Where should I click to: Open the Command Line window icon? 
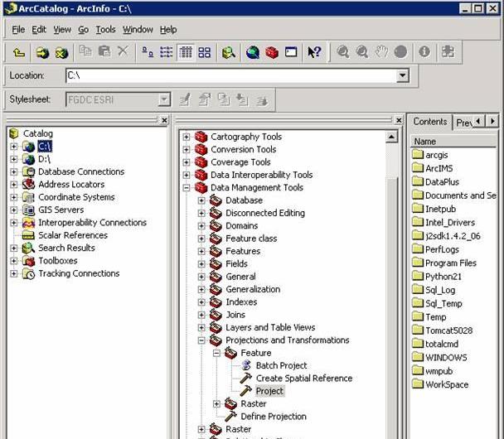[x=291, y=52]
